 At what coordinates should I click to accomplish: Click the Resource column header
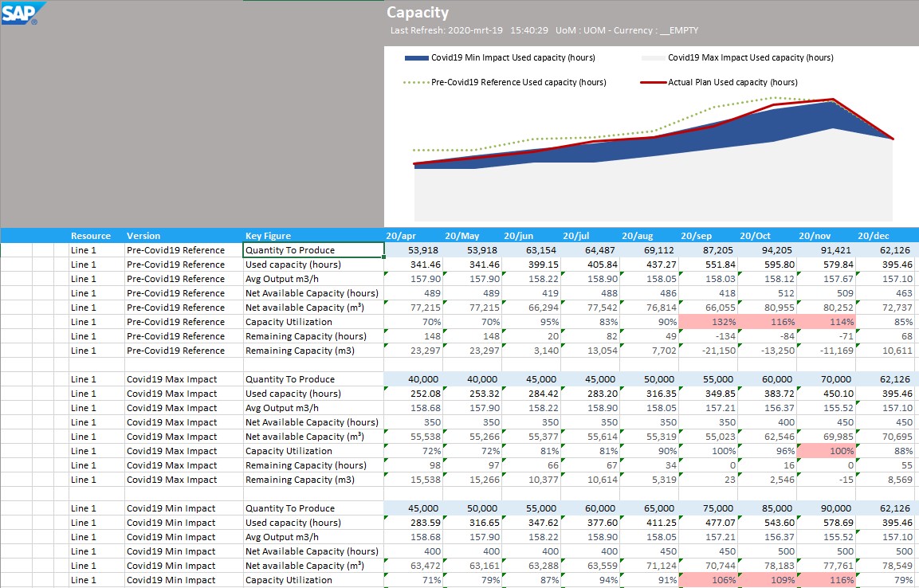pos(89,235)
